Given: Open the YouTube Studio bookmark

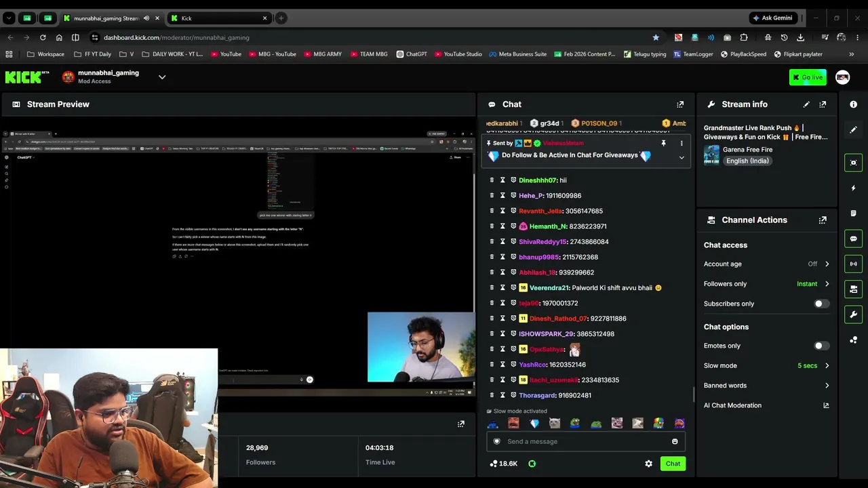Looking at the screenshot, I should pos(458,54).
